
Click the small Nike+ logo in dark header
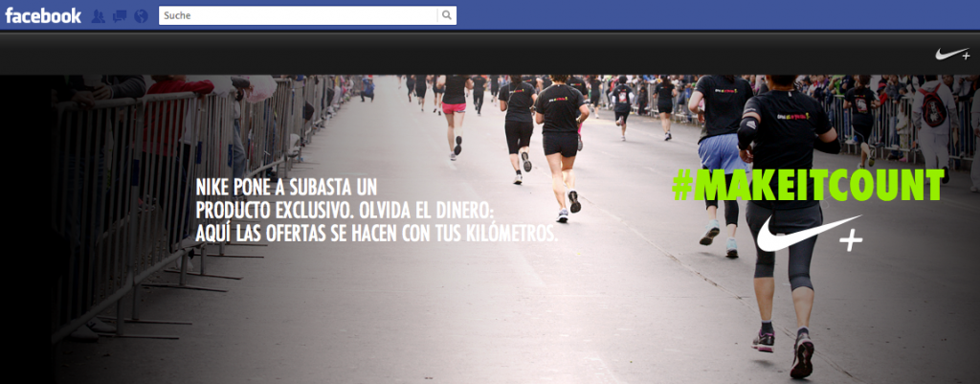953,55
